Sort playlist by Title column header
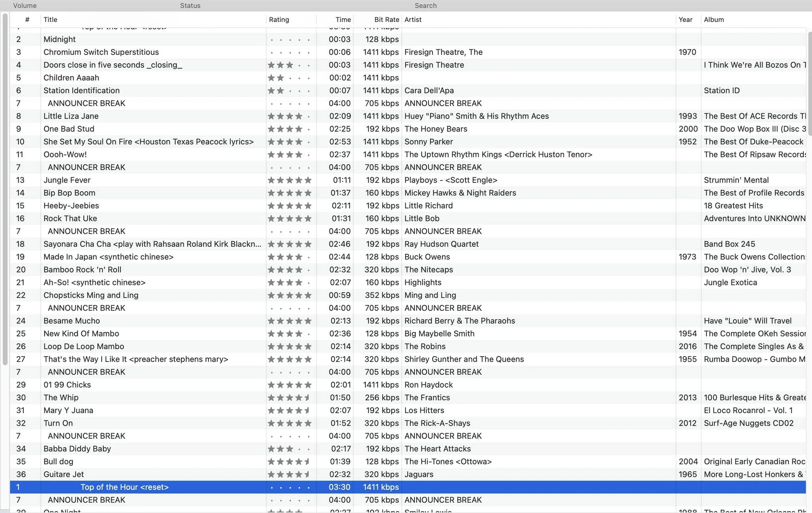 (153, 20)
